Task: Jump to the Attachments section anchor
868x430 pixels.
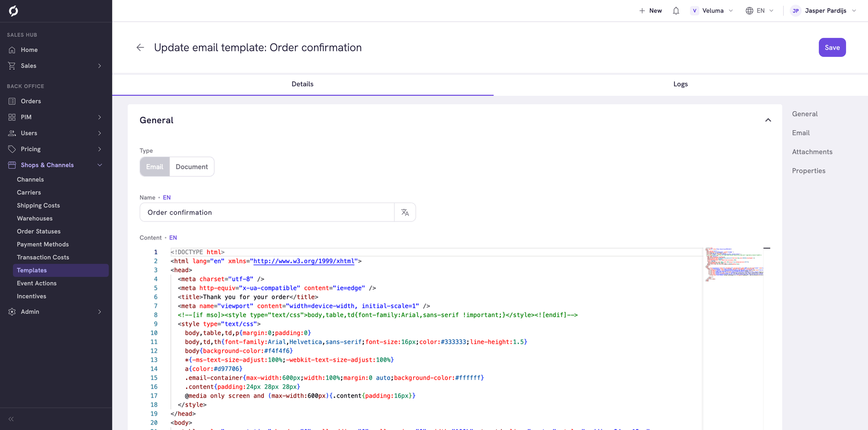Action: pos(812,152)
